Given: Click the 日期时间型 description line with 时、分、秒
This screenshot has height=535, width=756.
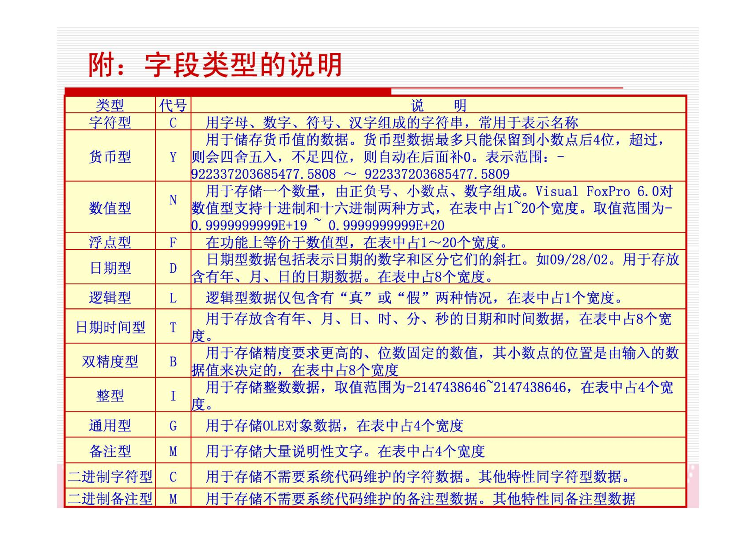Looking at the screenshot, I should [x=438, y=319].
